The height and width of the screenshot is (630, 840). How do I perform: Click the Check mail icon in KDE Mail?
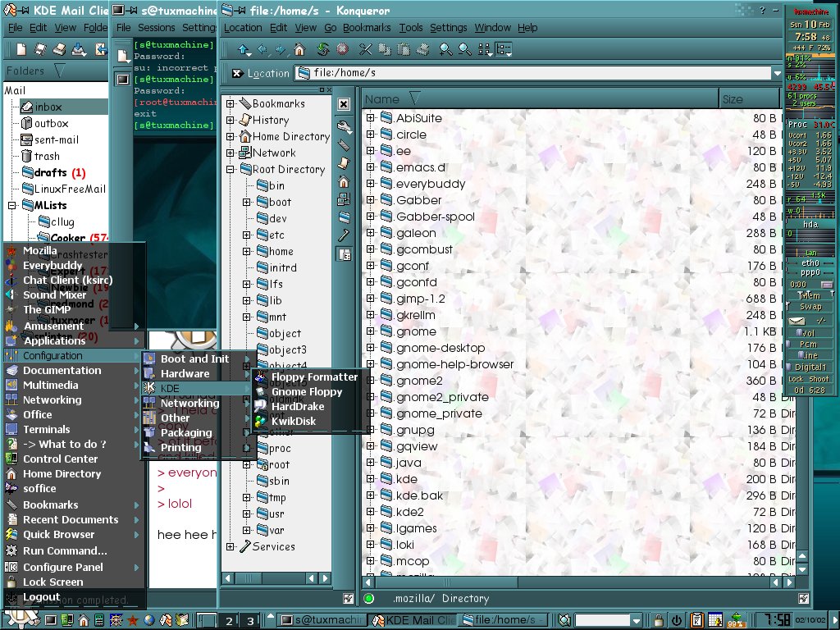80,50
